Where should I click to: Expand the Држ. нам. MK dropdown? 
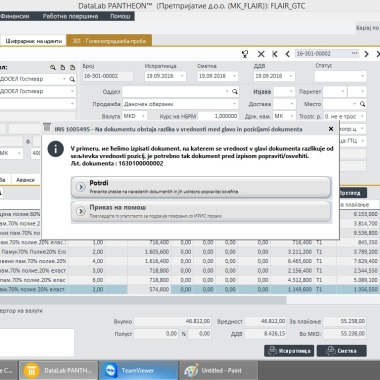[x=292, y=116]
